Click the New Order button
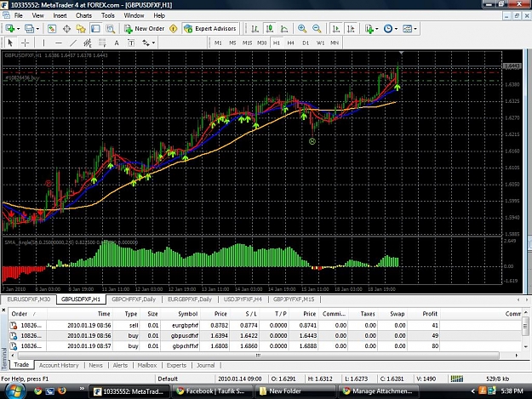 pos(144,29)
